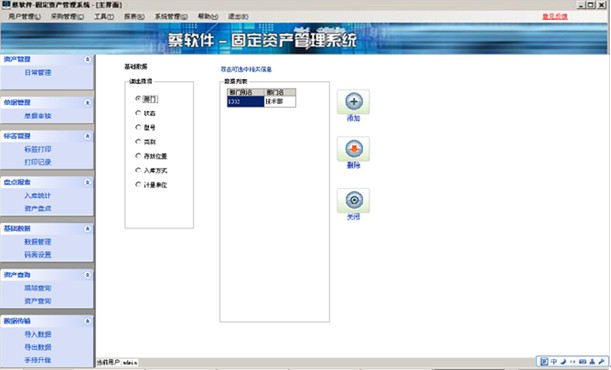611x370 pixels.
Task: Open the 报表 menu in menu bar
Action: (x=134, y=16)
